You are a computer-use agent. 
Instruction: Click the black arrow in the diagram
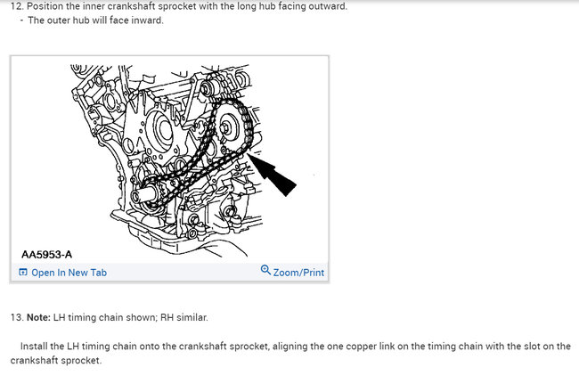(273, 175)
